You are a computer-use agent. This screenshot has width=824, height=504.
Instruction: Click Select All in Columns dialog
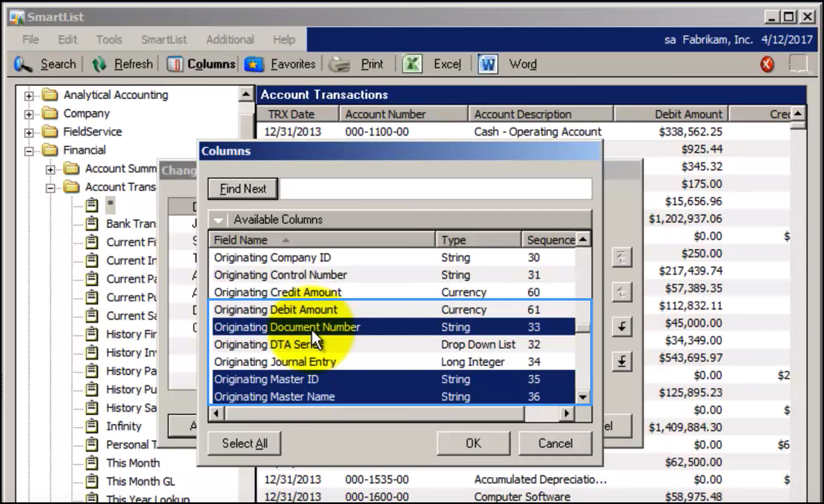click(244, 444)
